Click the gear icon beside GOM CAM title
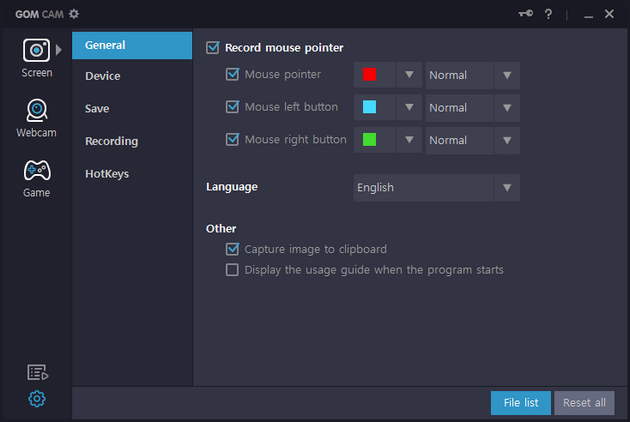Screen dimensions: 630x422 click(x=74, y=14)
